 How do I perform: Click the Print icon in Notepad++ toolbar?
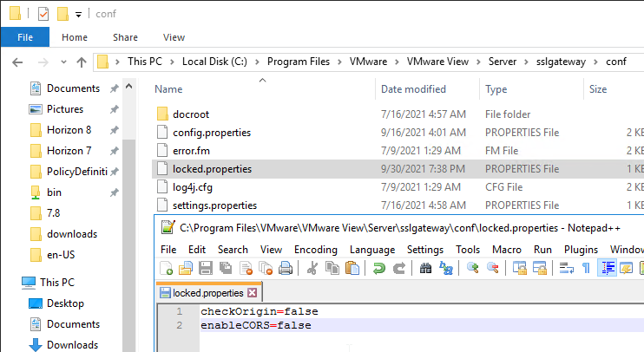tap(286, 268)
